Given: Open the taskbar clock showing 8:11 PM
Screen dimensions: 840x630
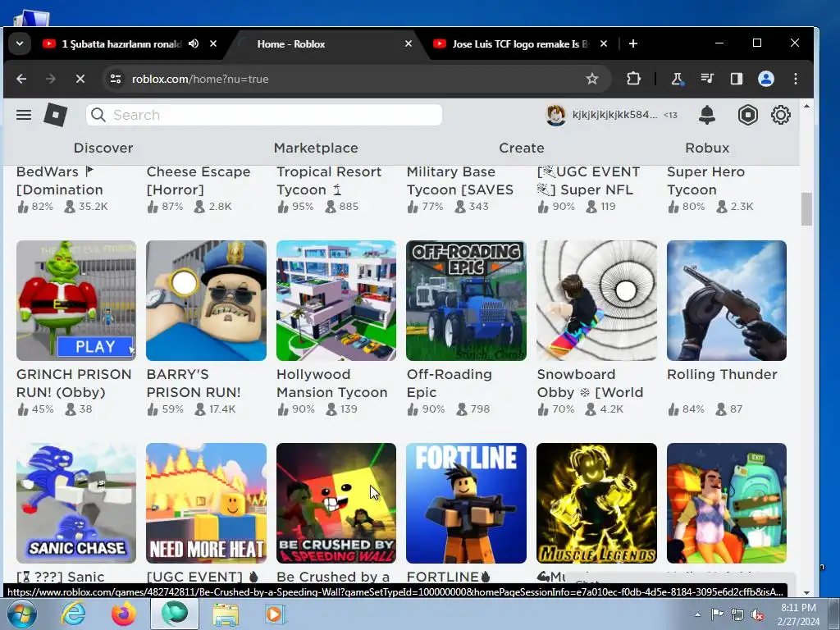Looking at the screenshot, I should click(798, 614).
